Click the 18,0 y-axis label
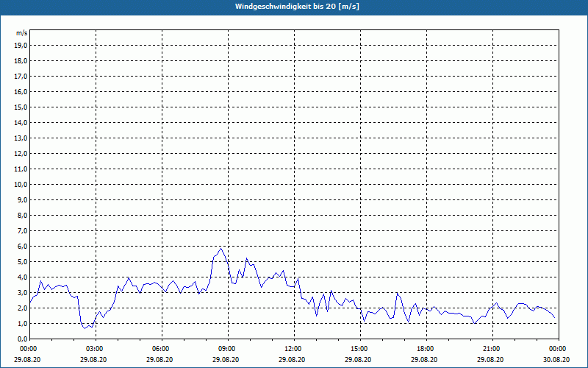Image resolution: width=588 pixels, height=368 pixels. [x=21, y=61]
